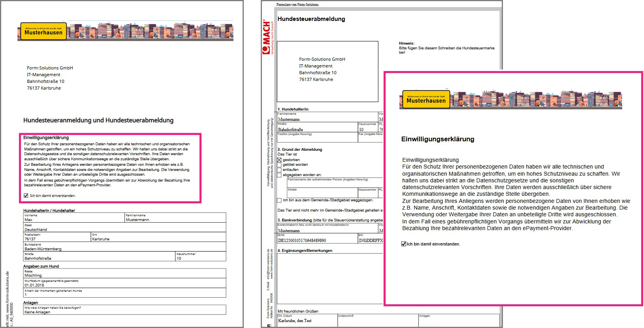
Task: Click the Musterhausen logo in the pink-framed enlargement
Action: [426, 99]
